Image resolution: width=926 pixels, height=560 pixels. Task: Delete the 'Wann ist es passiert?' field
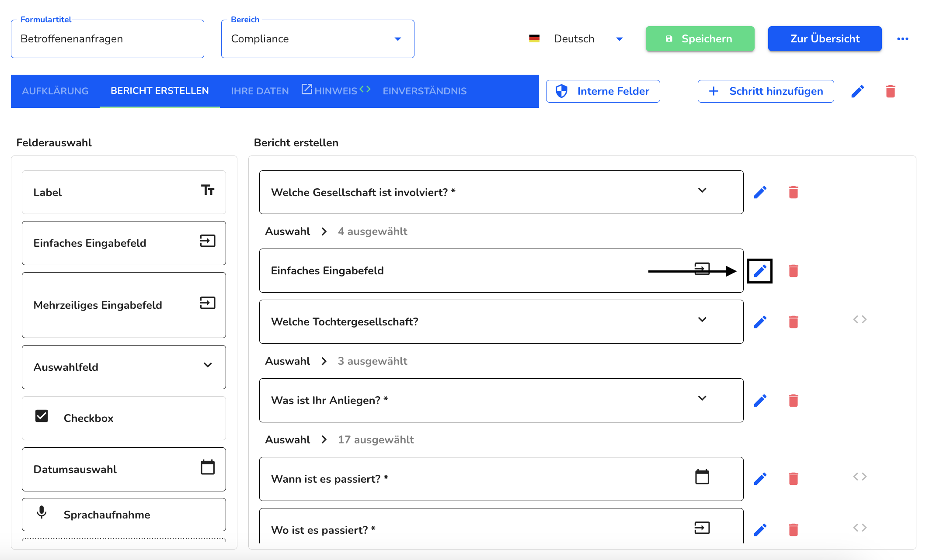793,479
